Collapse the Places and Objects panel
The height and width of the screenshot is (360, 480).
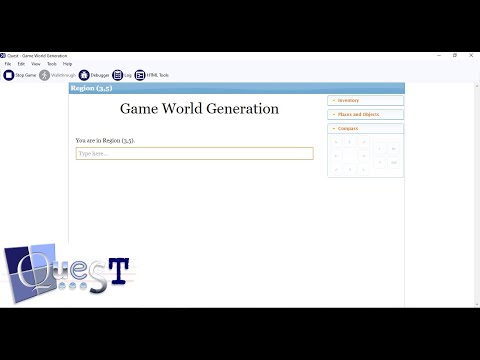point(366,114)
